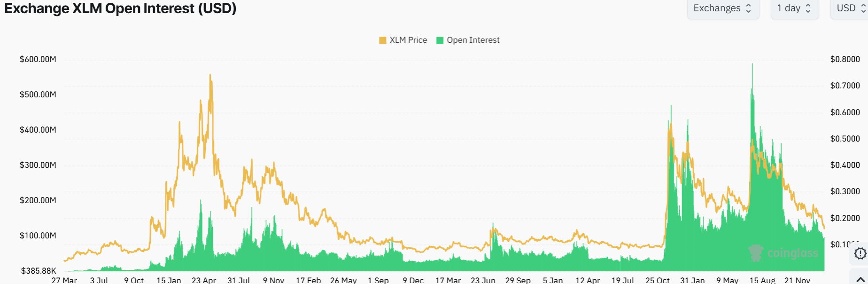Select the 15 Aug date on x-axis
Viewport: 868px width, 284px height.
pyautogui.click(x=762, y=280)
